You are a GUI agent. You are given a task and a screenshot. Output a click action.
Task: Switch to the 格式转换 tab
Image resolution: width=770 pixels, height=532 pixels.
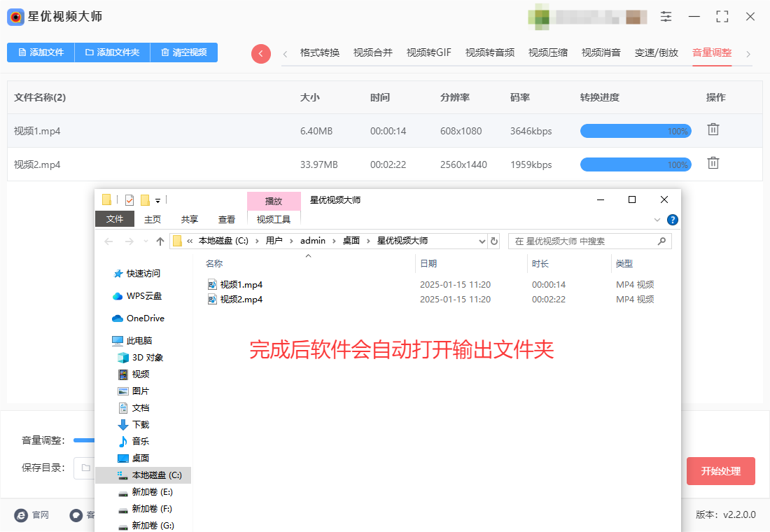[320, 52]
